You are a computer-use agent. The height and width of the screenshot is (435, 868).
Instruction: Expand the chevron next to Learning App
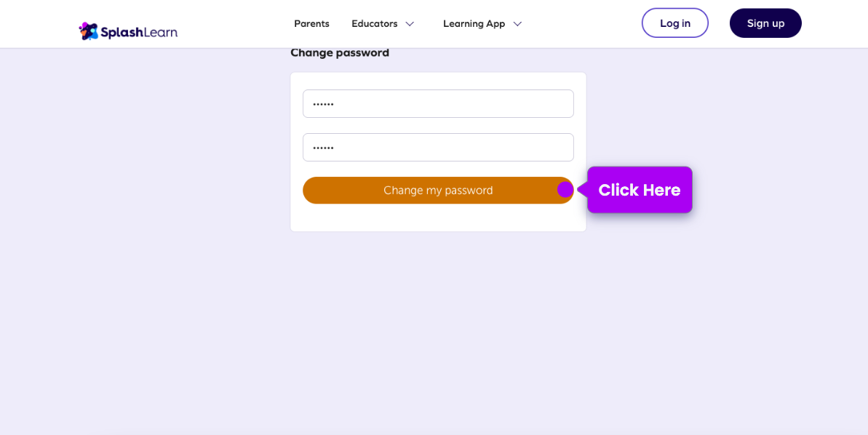click(x=517, y=24)
